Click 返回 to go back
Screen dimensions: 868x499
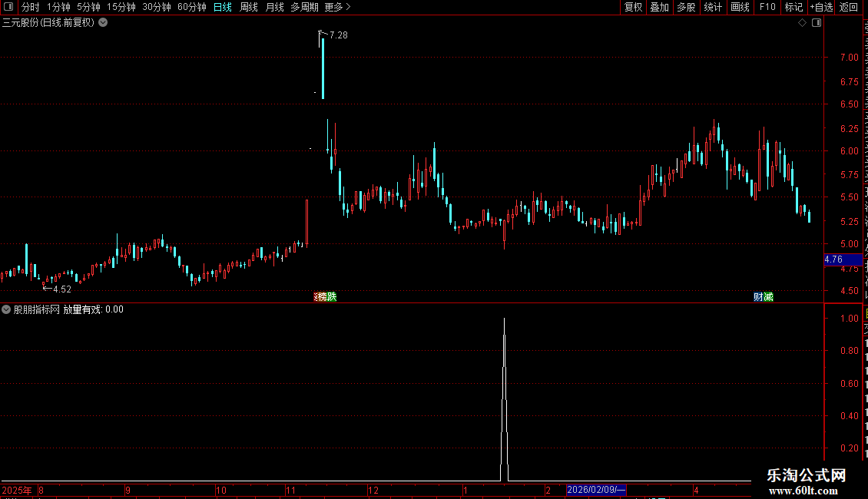pos(848,7)
